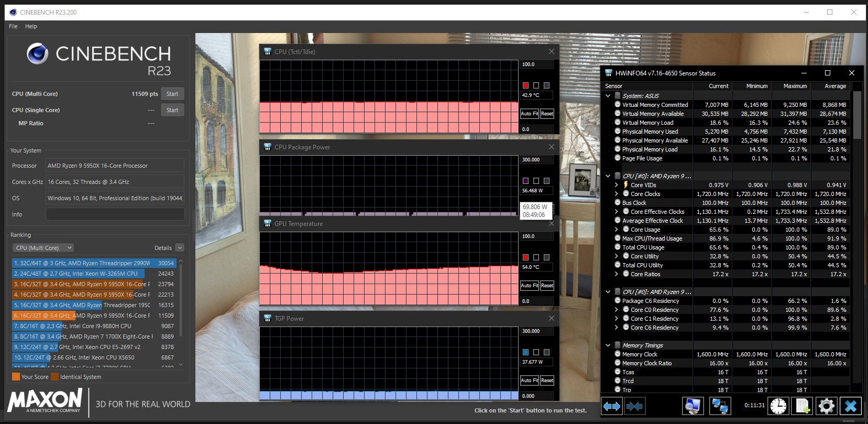The image size is (868, 424).
Task: Click the red color swatch in GPU Temperature graph
Action: pyautogui.click(x=525, y=257)
